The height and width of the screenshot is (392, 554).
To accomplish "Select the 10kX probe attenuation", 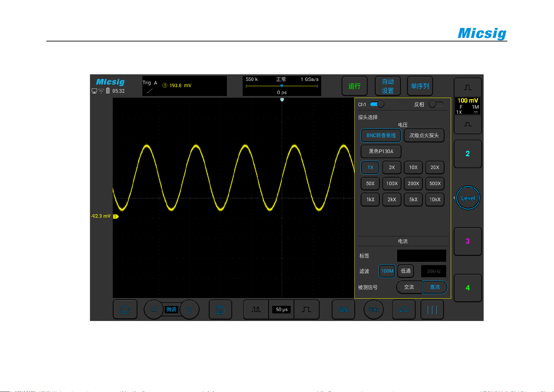I will click(435, 200).
